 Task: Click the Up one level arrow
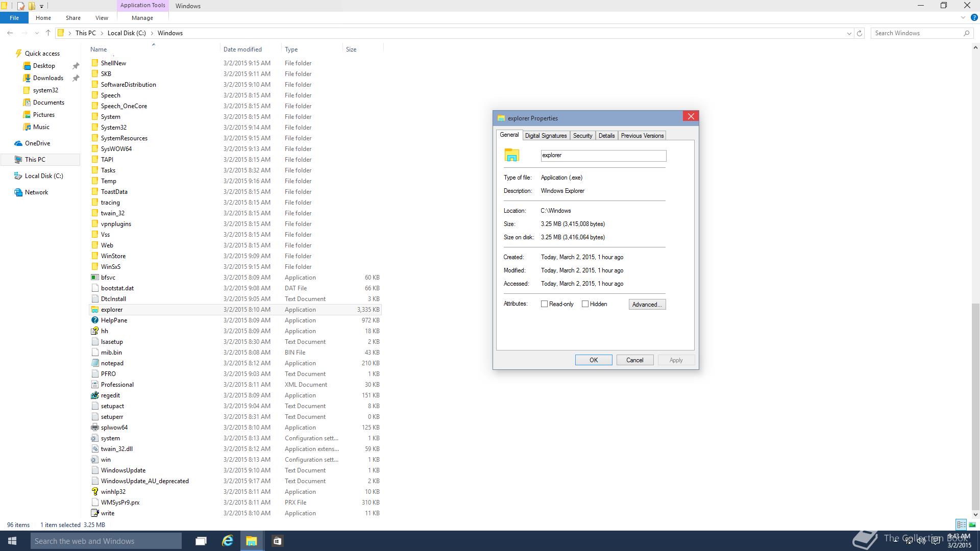pos(48,33)
